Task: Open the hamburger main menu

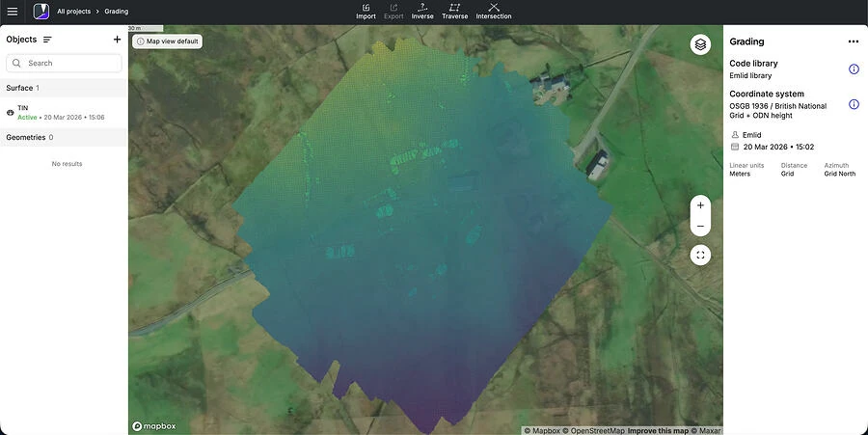Action: coord(13,11)
